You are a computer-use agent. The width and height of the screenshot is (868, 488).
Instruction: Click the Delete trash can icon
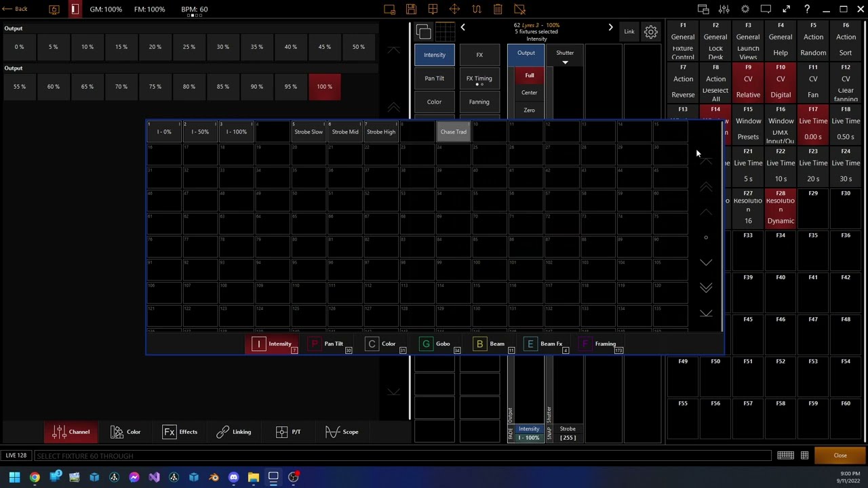[x=498, y=9]
